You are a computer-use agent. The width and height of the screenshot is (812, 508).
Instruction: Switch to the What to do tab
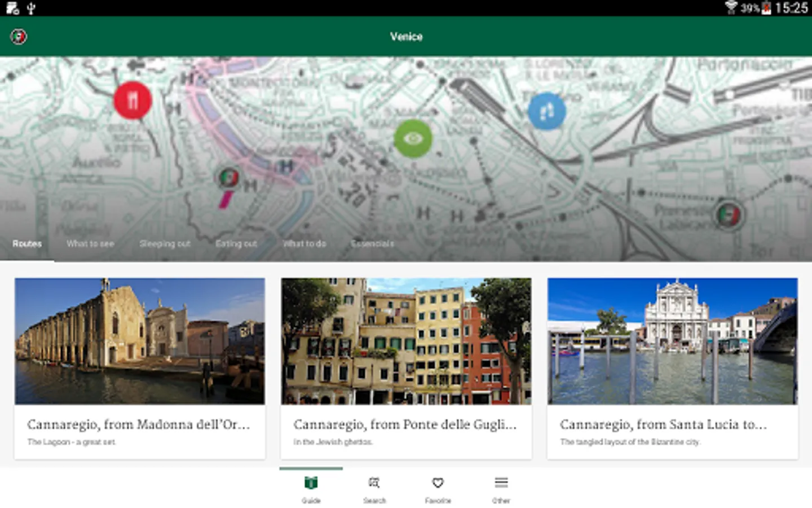[x=304, y=244]
